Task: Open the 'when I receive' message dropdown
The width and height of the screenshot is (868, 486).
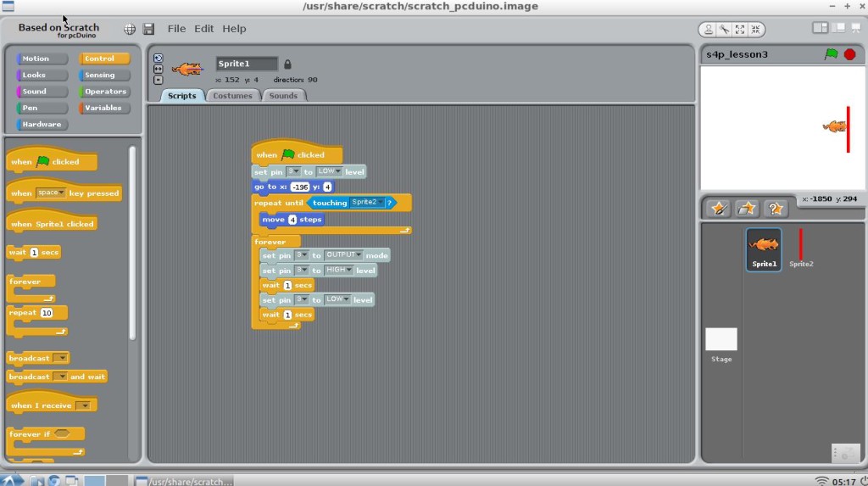Action: point(83,405)
